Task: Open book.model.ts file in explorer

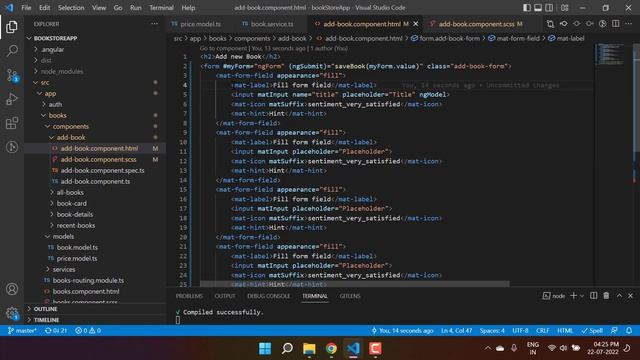Action: [x=95, y=247]
